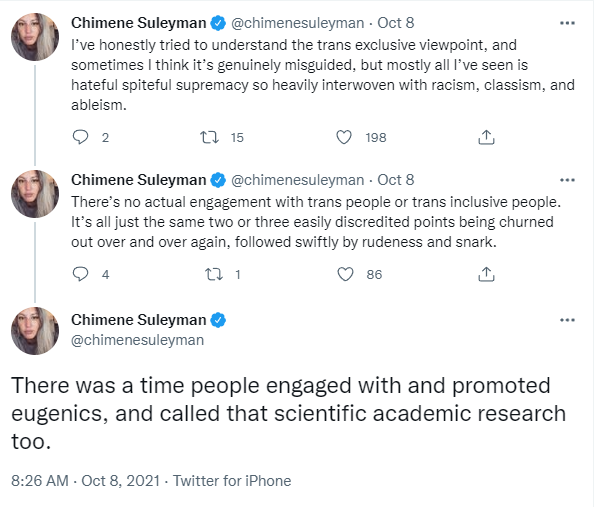Share the first tweet via share icon
Screen dimensions: 594x507
tap(486, 137)
